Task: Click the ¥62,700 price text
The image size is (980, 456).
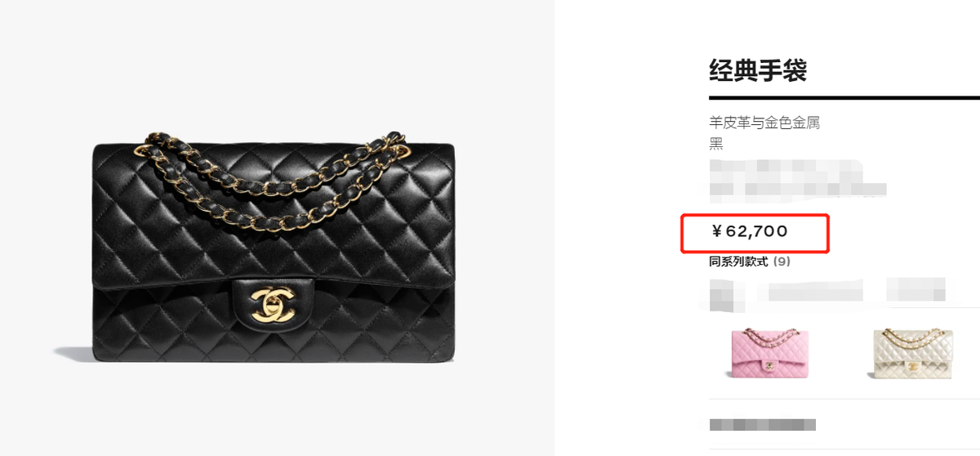Action: coord(750,231)
